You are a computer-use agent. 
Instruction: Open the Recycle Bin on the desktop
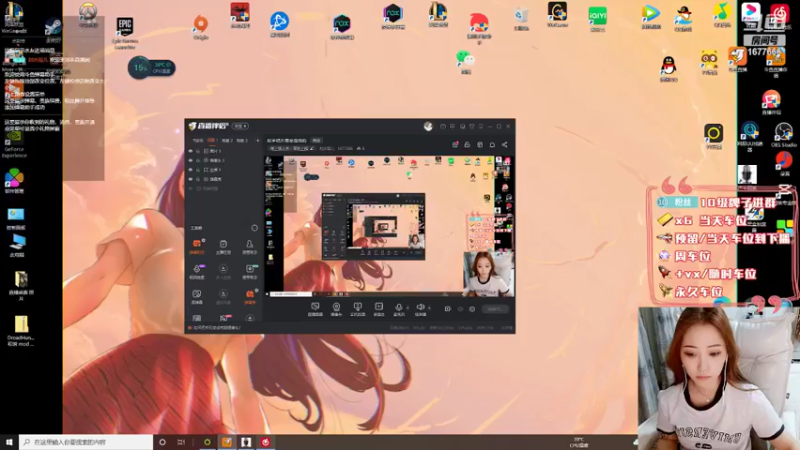(521, 18)
